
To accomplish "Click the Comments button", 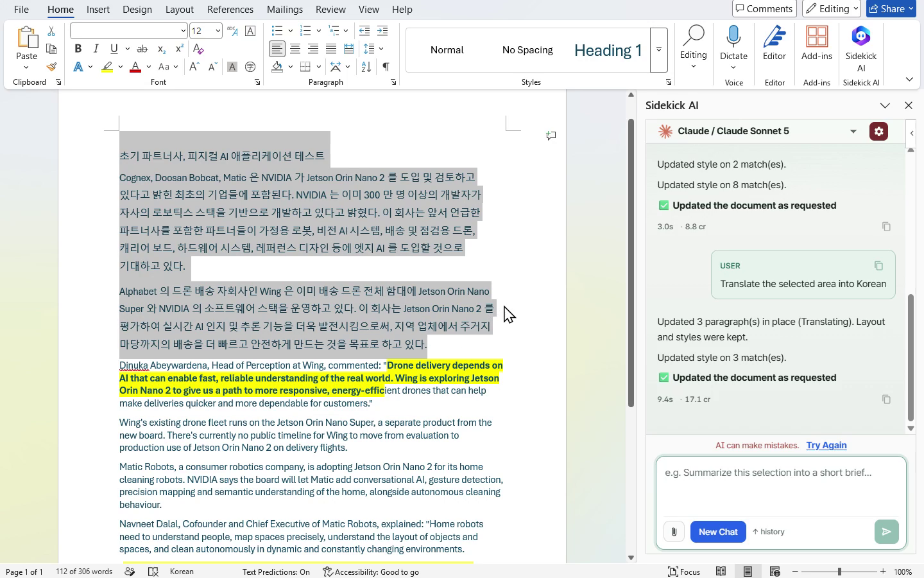I will 764,9.
